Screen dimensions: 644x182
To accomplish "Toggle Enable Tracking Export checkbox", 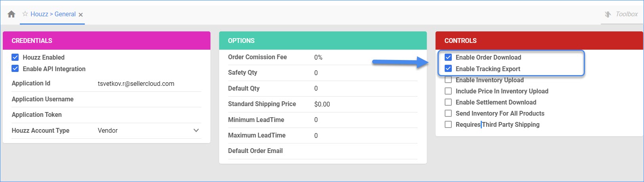I will 448,68.
